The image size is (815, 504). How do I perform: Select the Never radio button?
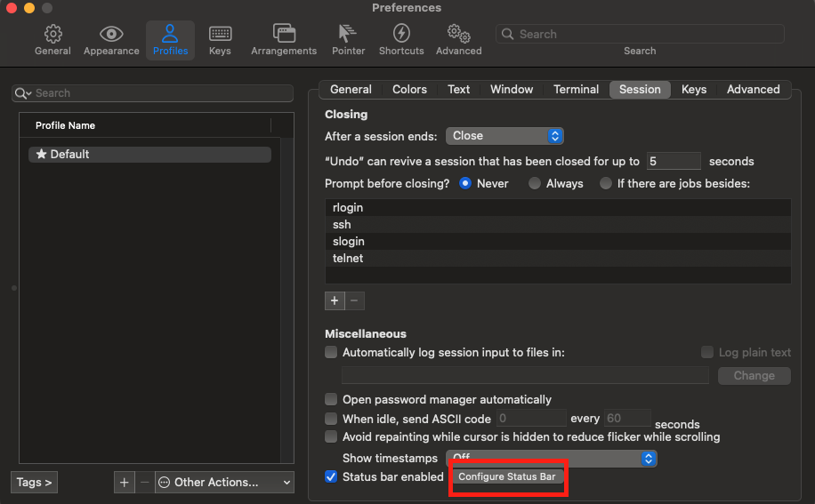[465, 183]
